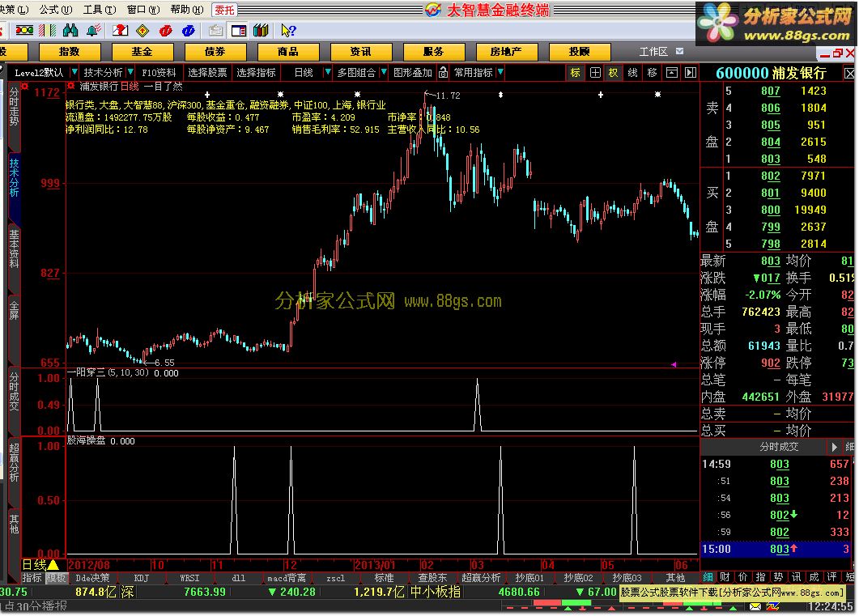Click the red gear icon before 浦发银行
This screenshot has width=859, height=616.
pos(70,86)
